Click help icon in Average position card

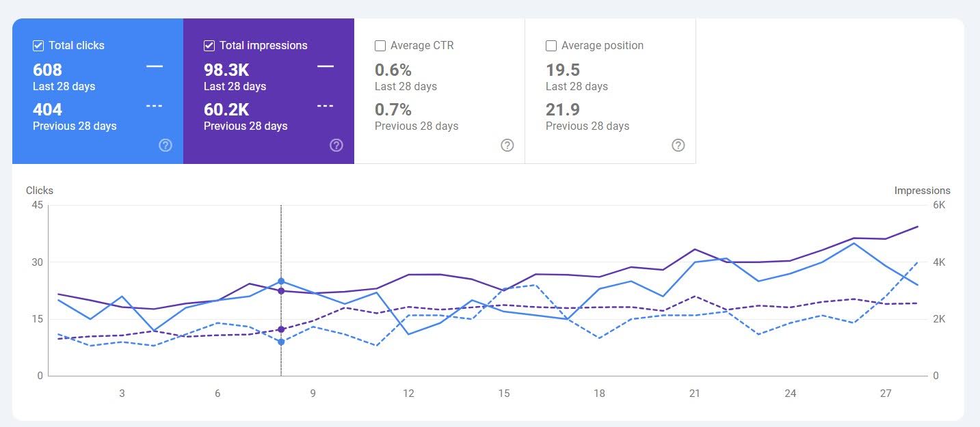point(678,145)
